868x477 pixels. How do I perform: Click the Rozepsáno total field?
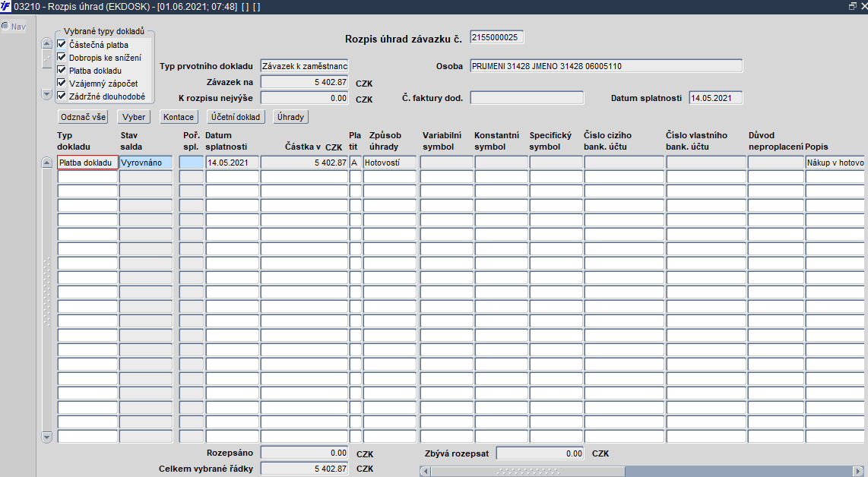pos(305,453)
